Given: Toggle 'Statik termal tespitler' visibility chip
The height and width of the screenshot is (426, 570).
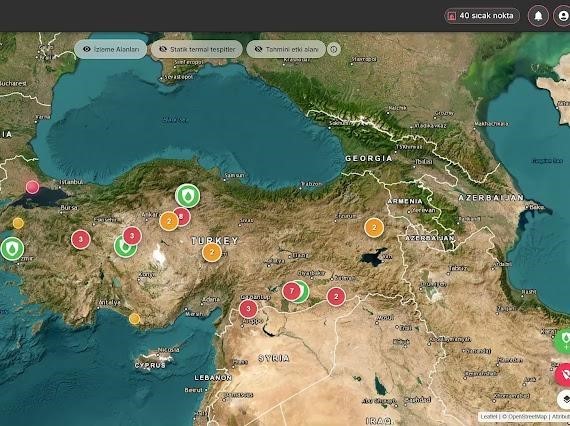Looking at the screenshot, I should pos(197,49).
